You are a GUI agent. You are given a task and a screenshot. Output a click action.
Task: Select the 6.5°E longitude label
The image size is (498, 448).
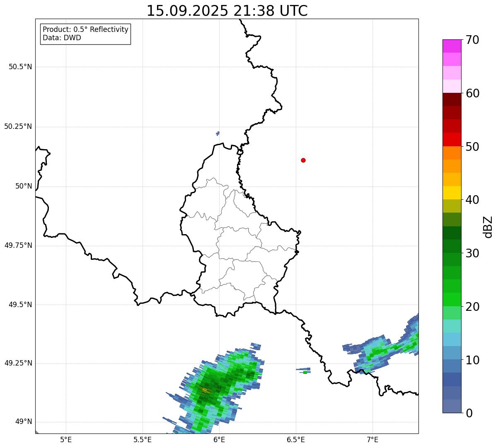coord(296,440)
